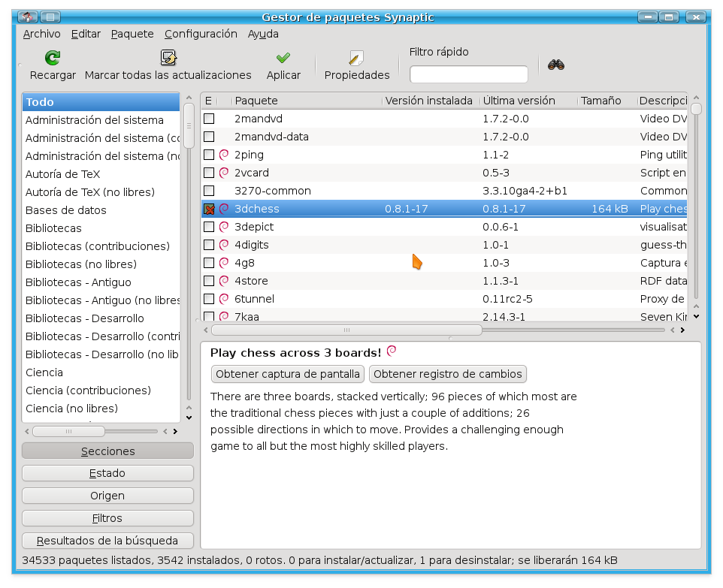Click the Filtros button
The height and width of the screenshot is (588, 723).
click(107, 518)
